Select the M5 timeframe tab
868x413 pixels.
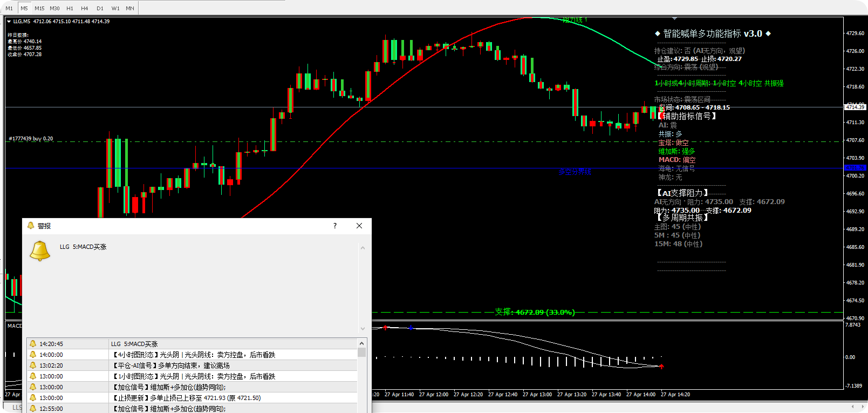[24, 8]
